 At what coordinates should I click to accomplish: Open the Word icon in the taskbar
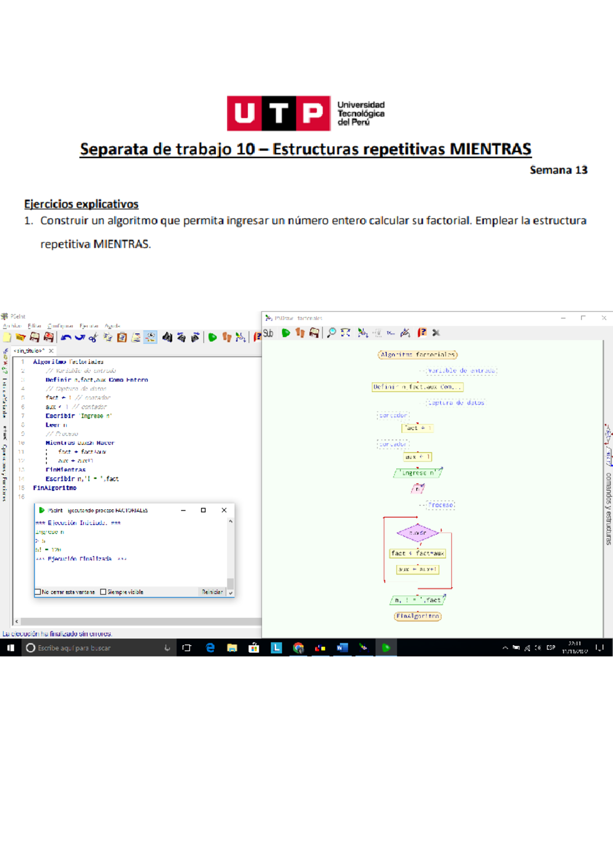pos(342,648)
